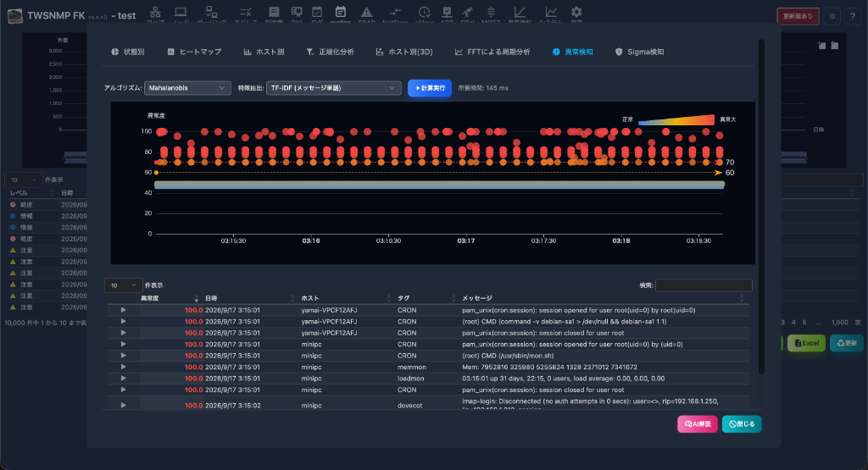This screenshot has height=470, width=868.
Task: Click the 正常–異常大 color gradient legend
Action: click(x=676, y=119)
